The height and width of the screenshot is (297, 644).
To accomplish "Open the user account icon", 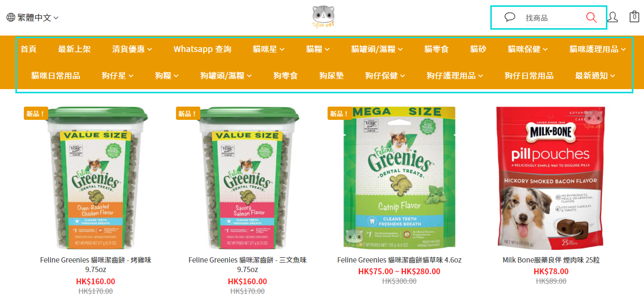I will point(612,17).
